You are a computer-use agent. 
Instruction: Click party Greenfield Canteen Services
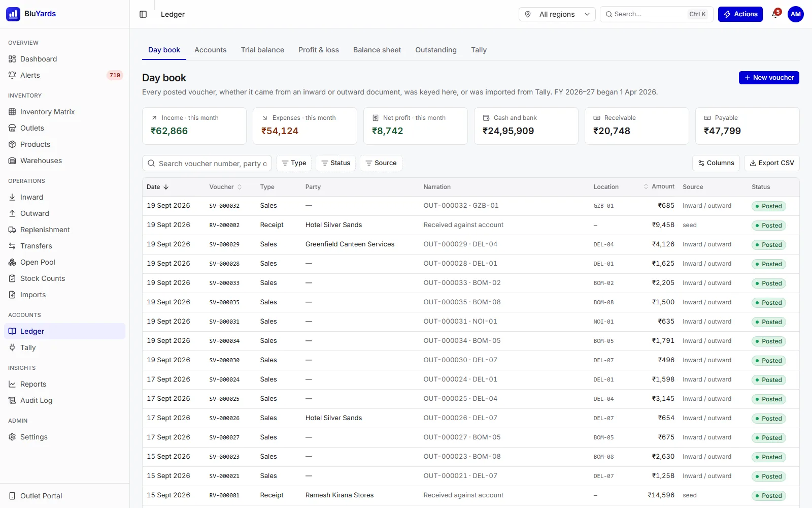[x=350, y=244]
